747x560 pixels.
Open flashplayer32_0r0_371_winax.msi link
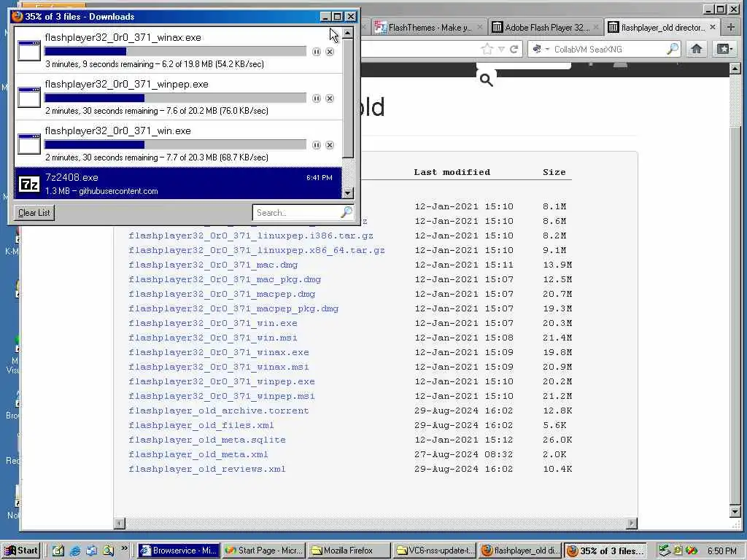coord(219,367)
